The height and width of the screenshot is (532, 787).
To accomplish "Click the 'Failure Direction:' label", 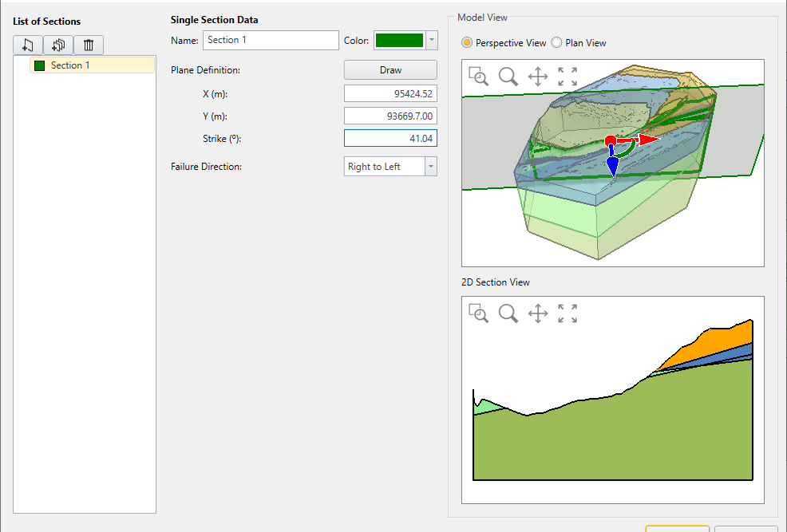I will [206, 167].
